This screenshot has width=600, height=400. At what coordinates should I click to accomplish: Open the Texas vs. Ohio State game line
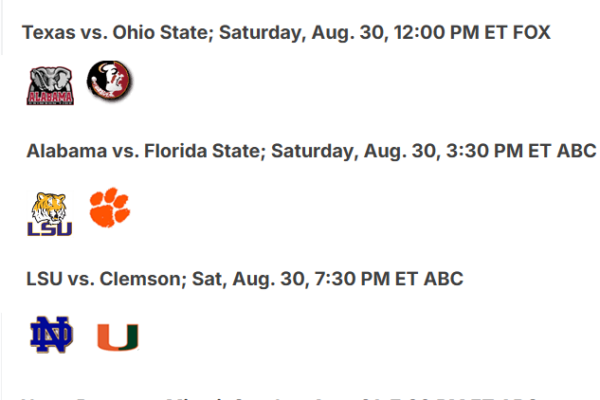[x=286, y=33]
